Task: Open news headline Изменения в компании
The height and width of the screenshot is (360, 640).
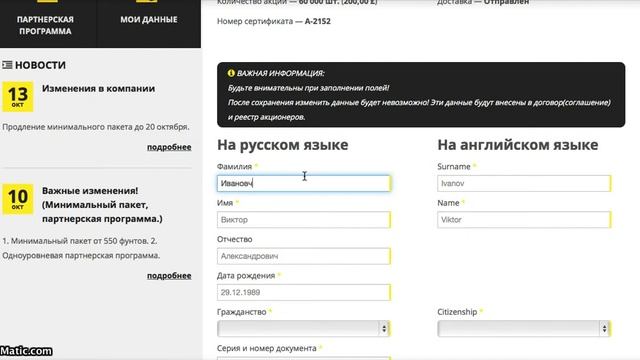Action: coord(98,89)
